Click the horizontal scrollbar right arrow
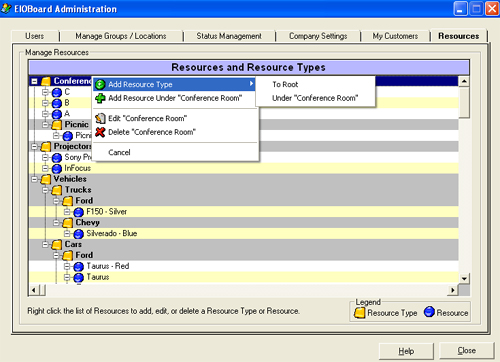The width and height of the screenshot is (500, 362). (x=452, y=290)
